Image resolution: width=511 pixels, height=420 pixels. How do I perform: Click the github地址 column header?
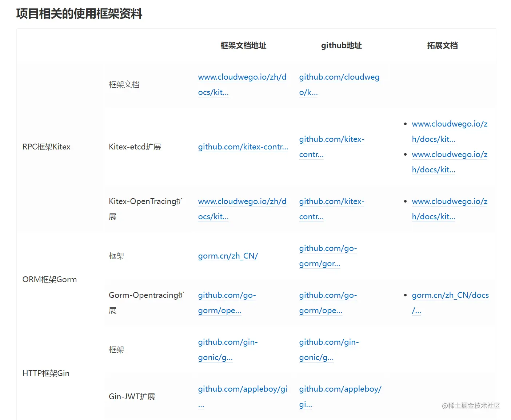coord(342,45)
